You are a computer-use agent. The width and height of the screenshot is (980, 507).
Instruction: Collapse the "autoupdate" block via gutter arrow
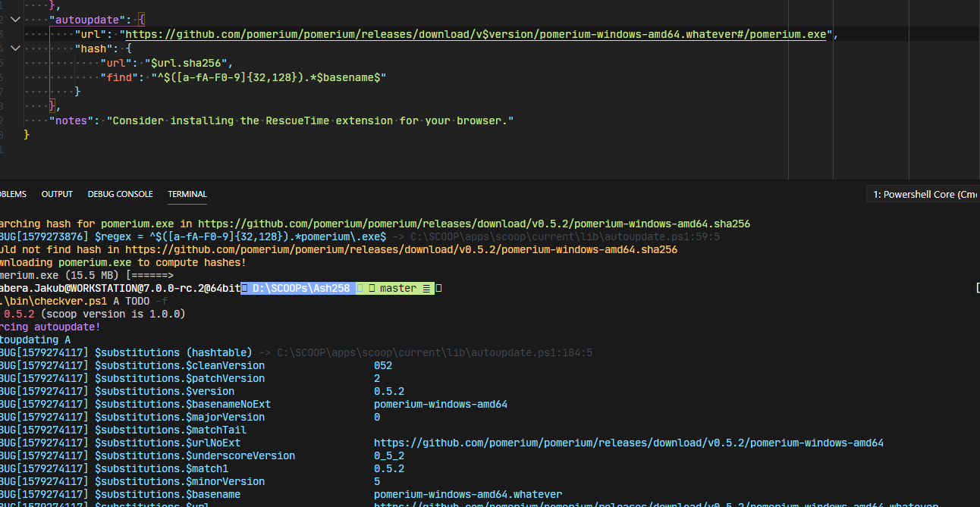coord(15,19)
